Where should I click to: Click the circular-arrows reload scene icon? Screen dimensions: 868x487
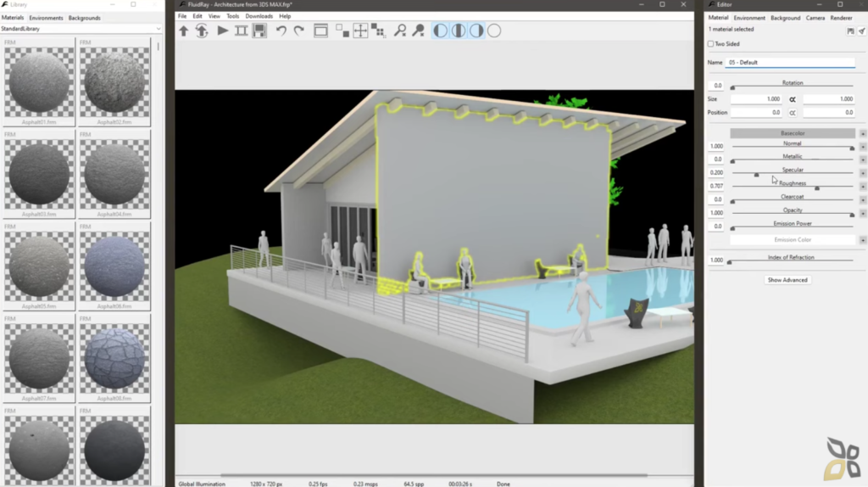coord(202,31)
